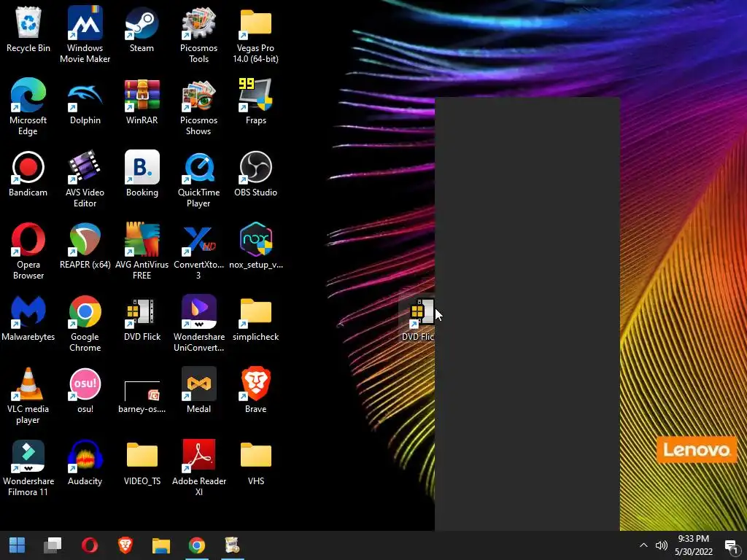Select the VHS folder
The height and width of the screenshot is (560, 747).
coord(255,463)
